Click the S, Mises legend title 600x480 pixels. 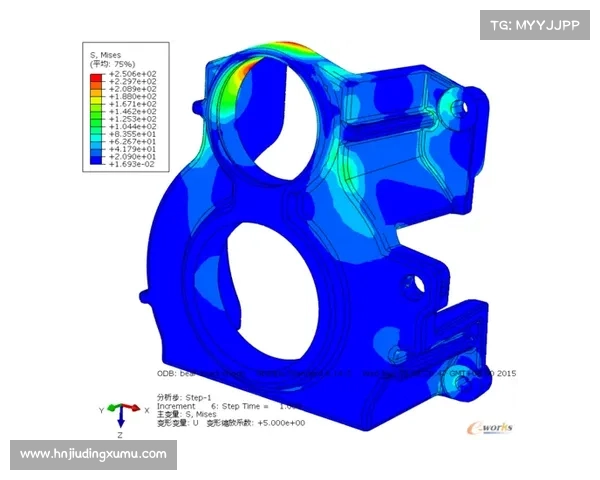click(108, 54)
